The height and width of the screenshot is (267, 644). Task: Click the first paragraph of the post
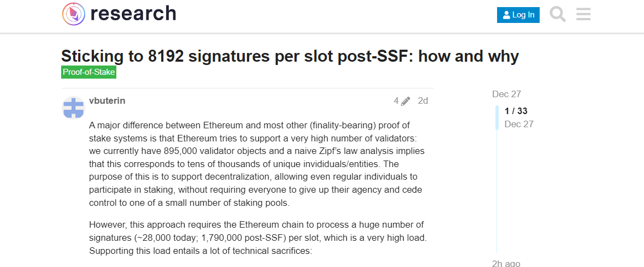click(x=257, y=163)
